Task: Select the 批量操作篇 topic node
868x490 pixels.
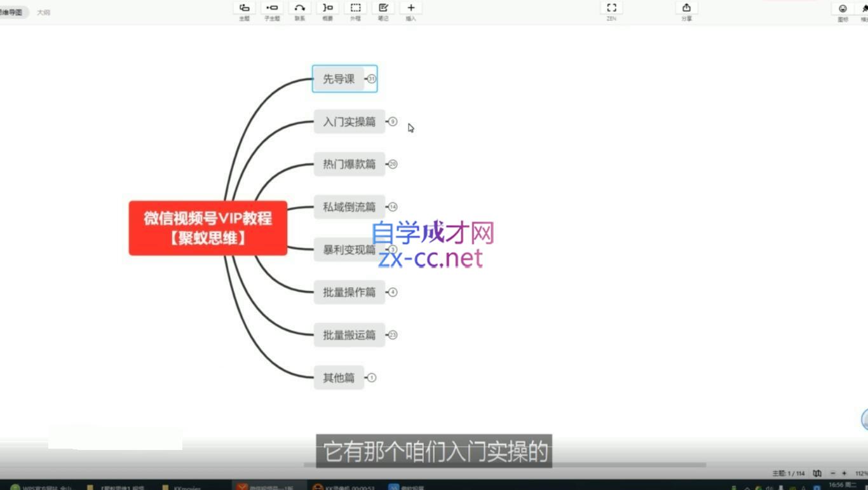Action: [349, 292]
